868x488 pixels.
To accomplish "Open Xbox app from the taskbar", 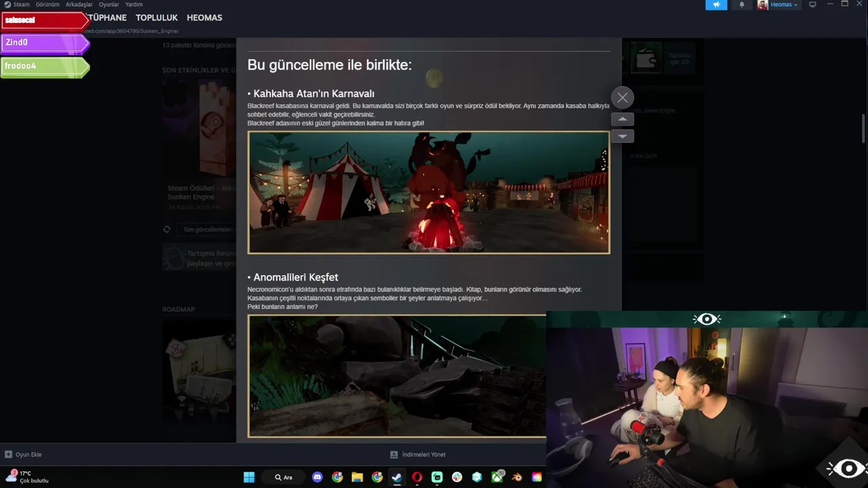I will (x=497, y=477).
